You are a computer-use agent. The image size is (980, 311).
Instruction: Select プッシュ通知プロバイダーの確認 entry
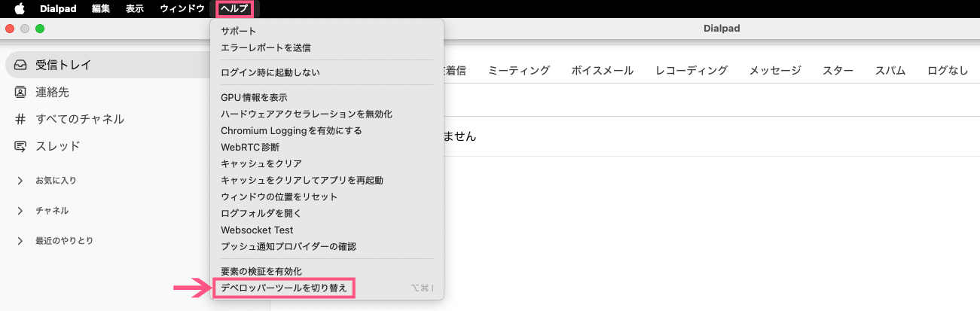tap(327, 247)
